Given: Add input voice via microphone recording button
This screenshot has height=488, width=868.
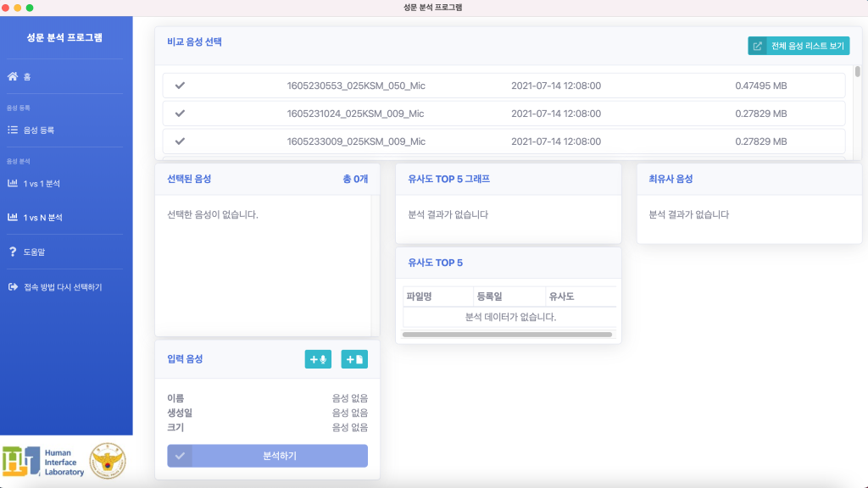Looking at the screenshot, I should point(318,359).
